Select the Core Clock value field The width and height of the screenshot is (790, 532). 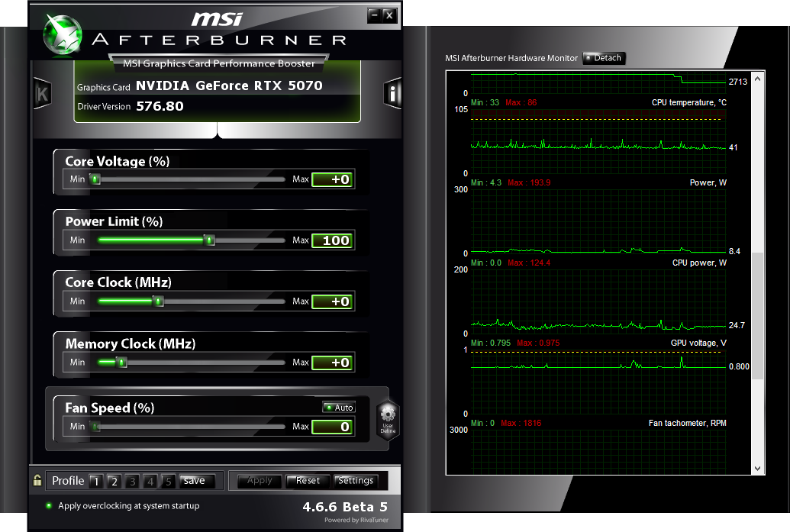[333, 301]
